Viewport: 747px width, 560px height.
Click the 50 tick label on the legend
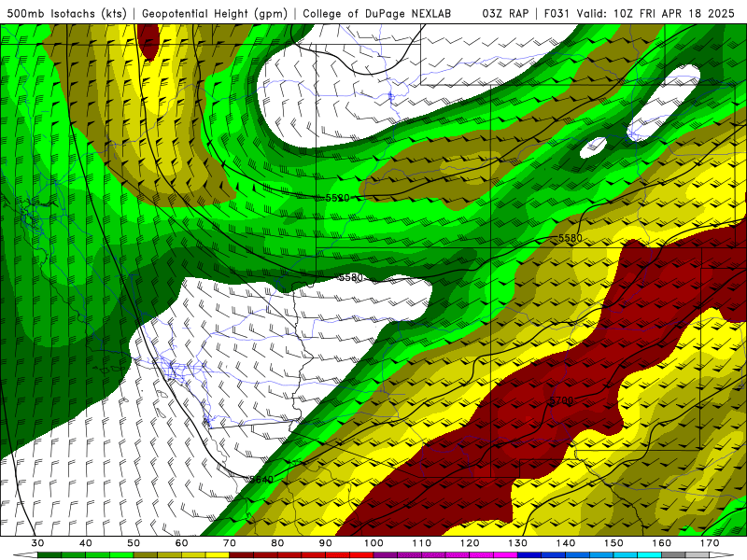point(134,543)
